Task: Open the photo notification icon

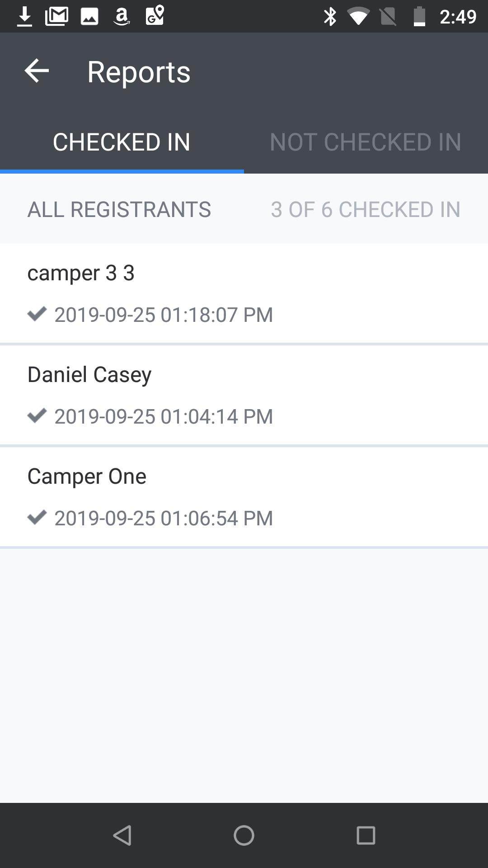Action: point(89,17)
